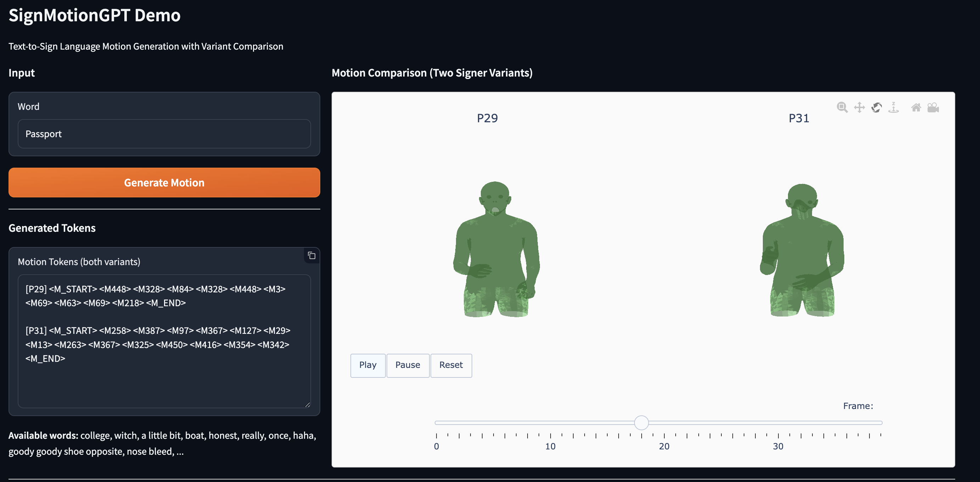The width and height of the screenshot is (980, 482).
Task: Switch to Turntable rotation mode
Action: tap(893, 108)
